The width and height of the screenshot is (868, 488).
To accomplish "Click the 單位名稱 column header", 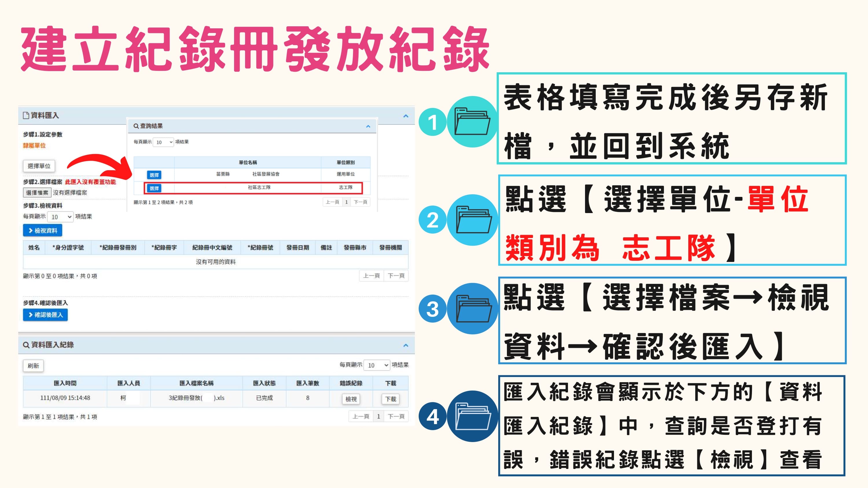I will click(x=248, y=162).
